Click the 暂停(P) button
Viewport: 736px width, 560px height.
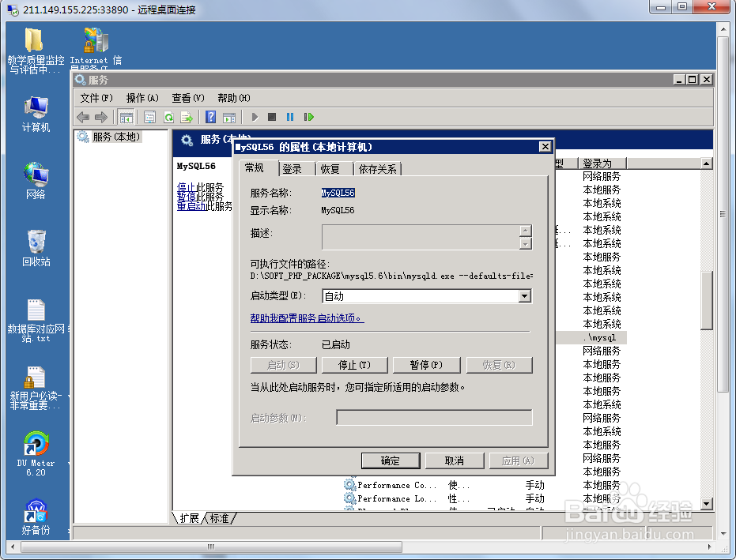[x=426, y=365]
